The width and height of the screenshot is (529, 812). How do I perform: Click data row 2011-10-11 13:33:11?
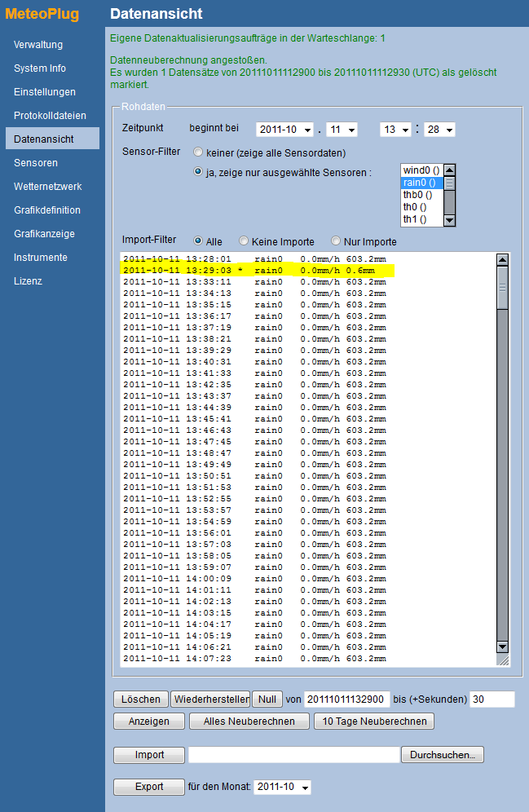tap(254, 282)
